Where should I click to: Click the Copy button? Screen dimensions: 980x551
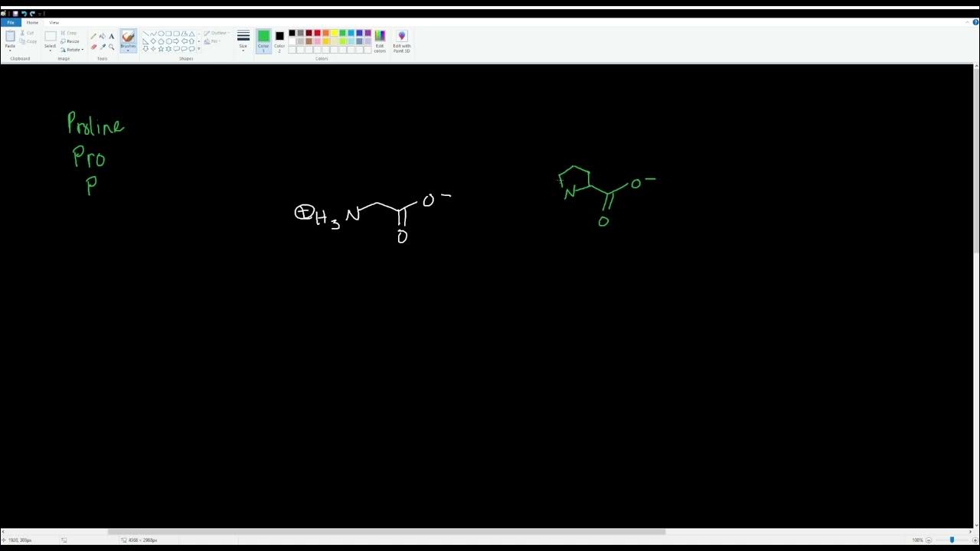[28, 41]
